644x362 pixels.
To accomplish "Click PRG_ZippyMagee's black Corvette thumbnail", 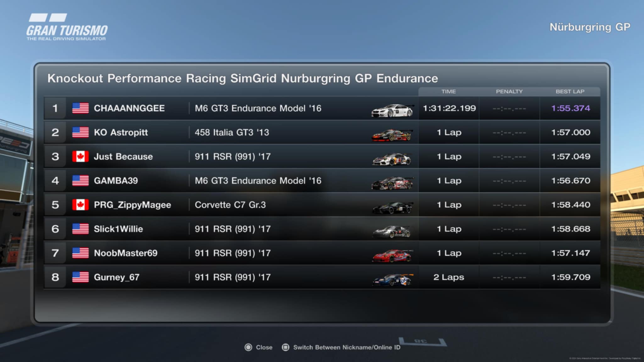I will pos(392,208).
